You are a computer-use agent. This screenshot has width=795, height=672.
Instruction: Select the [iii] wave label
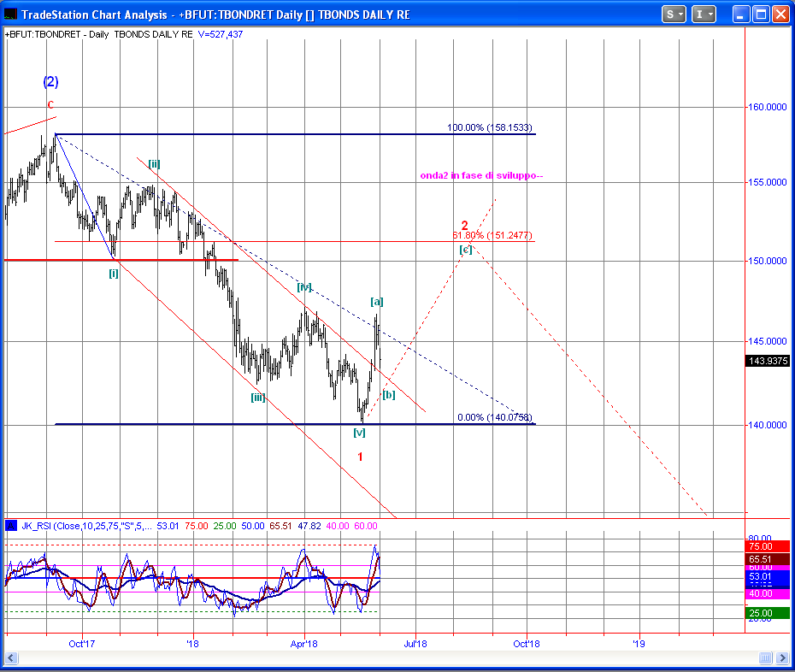(x=258, y=398)
